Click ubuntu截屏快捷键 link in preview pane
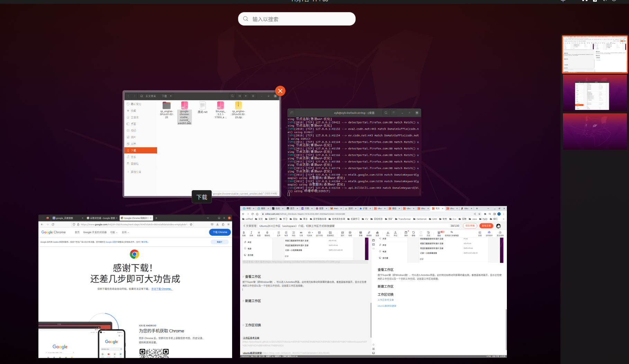 click(x=387, y=306)
